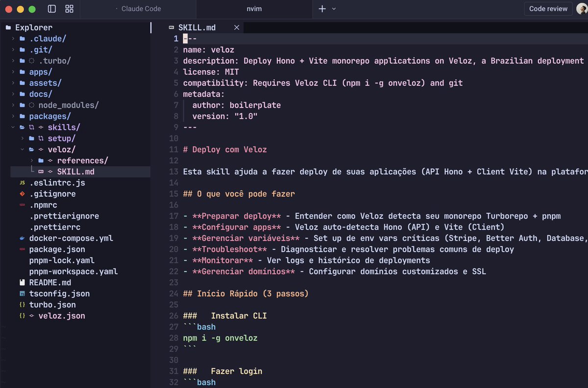Click the "Explorer" panel title
588x388 pixels.
(x=34, y=27)
